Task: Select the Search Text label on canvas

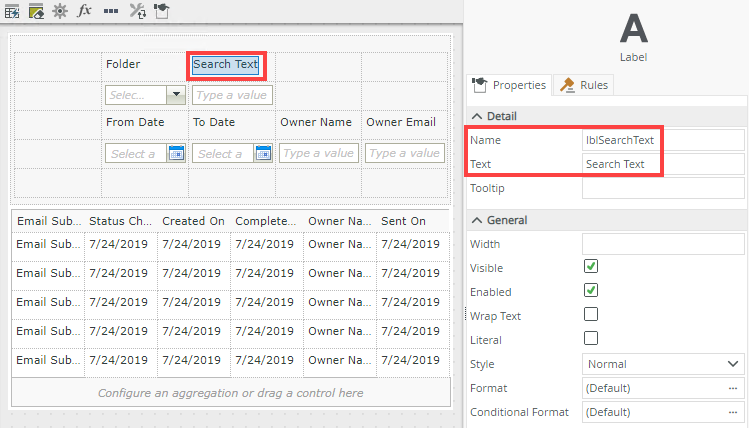Action: pyautogui.click(x=225, y=64)
